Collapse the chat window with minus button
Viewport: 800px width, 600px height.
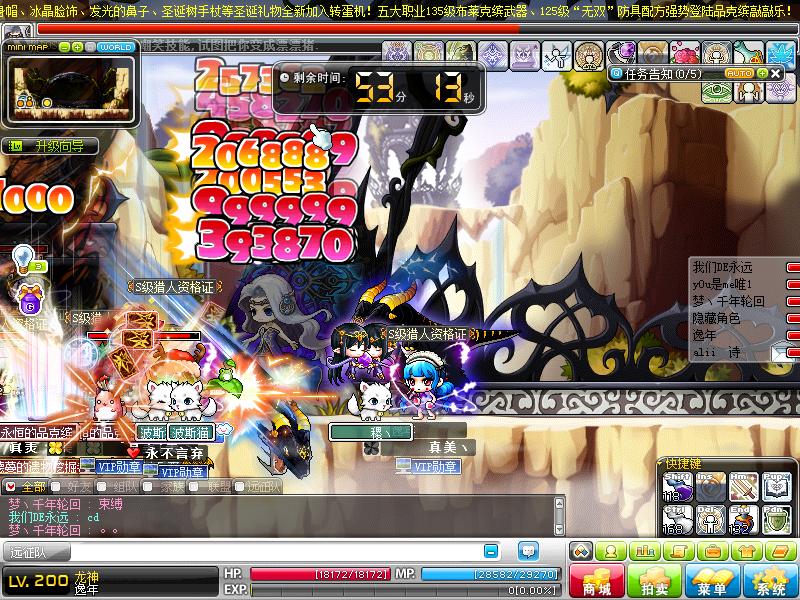491,552
